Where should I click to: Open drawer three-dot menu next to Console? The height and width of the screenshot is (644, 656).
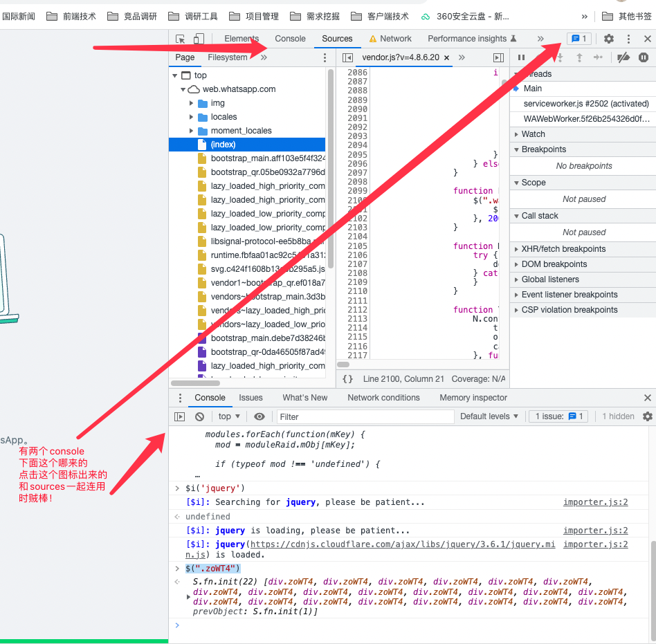(x=180, y=398)
